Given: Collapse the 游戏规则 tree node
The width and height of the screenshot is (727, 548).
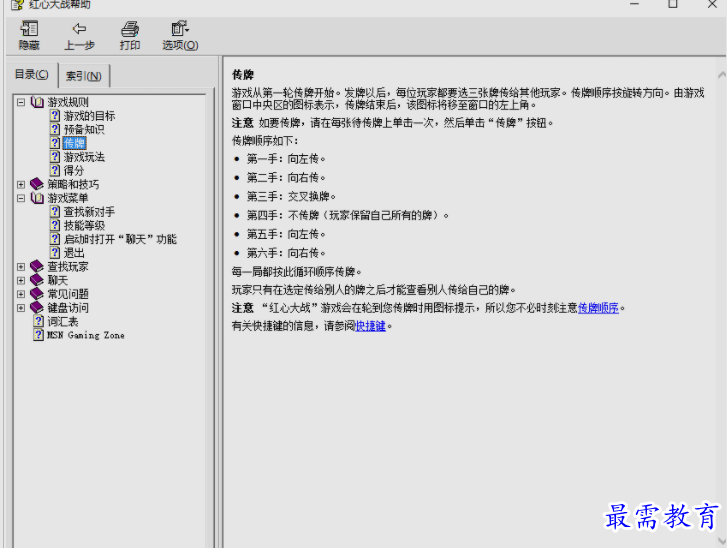Looking at the screenshot, I should coord(21,102).
